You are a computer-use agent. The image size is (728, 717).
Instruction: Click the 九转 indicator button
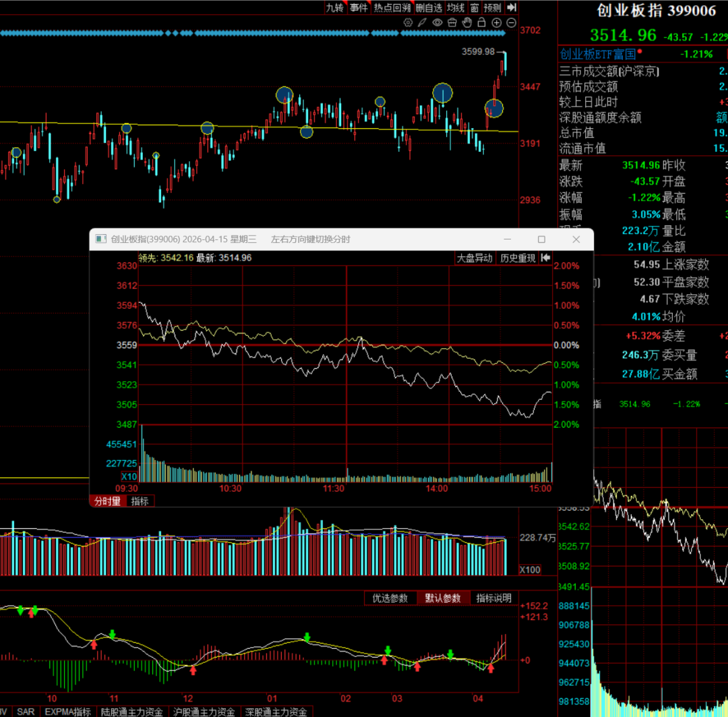click(x=335, y=7)
